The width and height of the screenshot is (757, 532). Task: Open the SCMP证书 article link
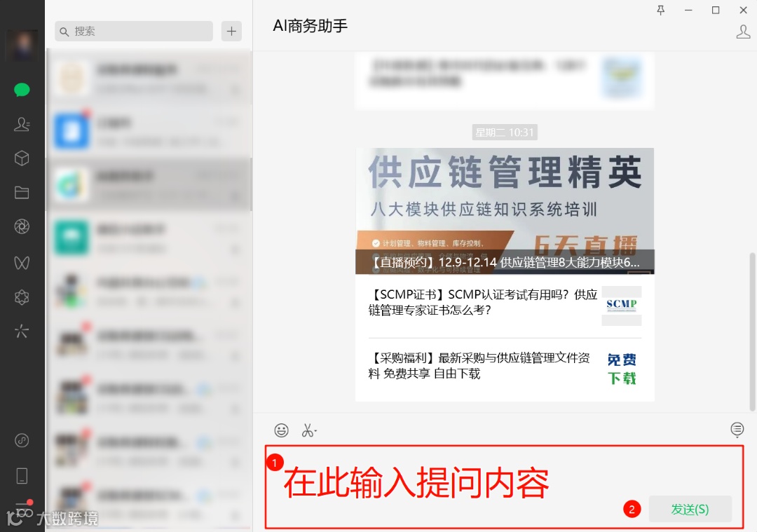click(505, 306)
